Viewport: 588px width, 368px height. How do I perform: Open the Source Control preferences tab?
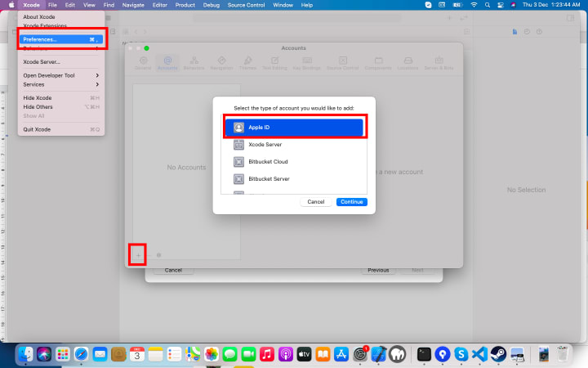click(x=343, y=63)
